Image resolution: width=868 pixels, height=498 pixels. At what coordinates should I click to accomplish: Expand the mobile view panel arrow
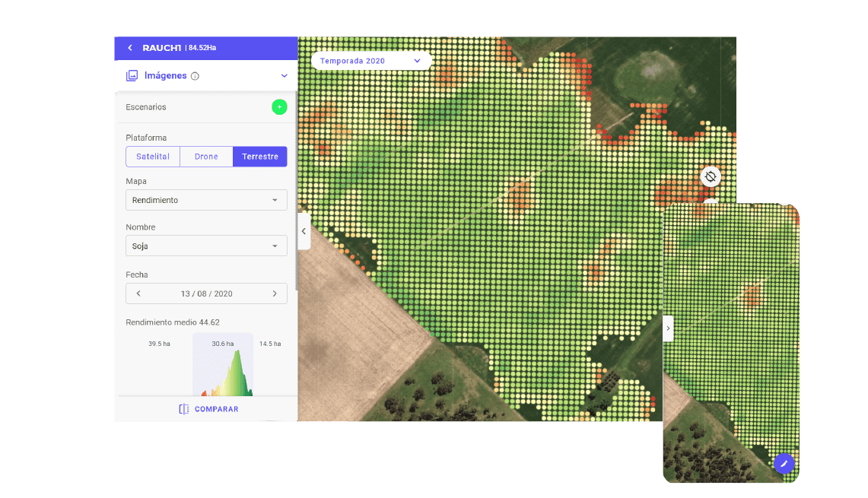point(668,328)
